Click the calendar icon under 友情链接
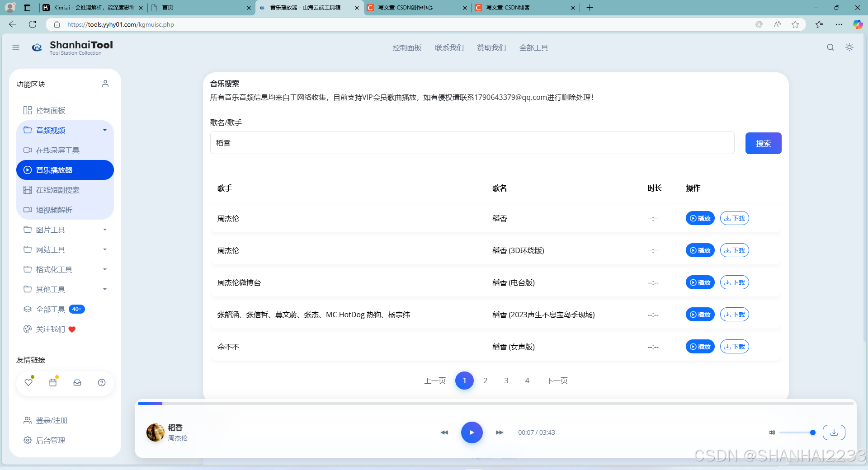The height and width of the screenshot is (470, 868). pyautogui.click(x=53, y=382)
